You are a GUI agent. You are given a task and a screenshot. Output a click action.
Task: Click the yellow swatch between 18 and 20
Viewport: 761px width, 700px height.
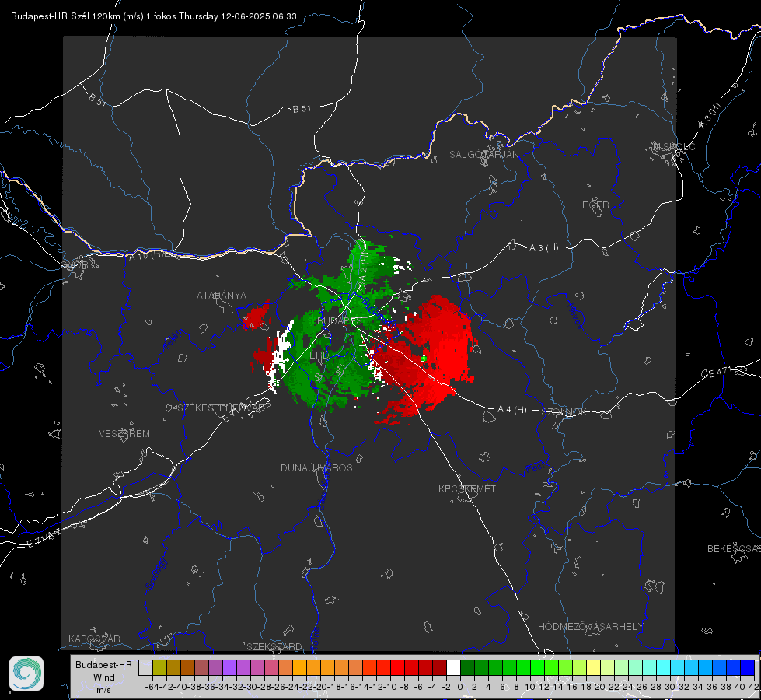click(593, 667)
